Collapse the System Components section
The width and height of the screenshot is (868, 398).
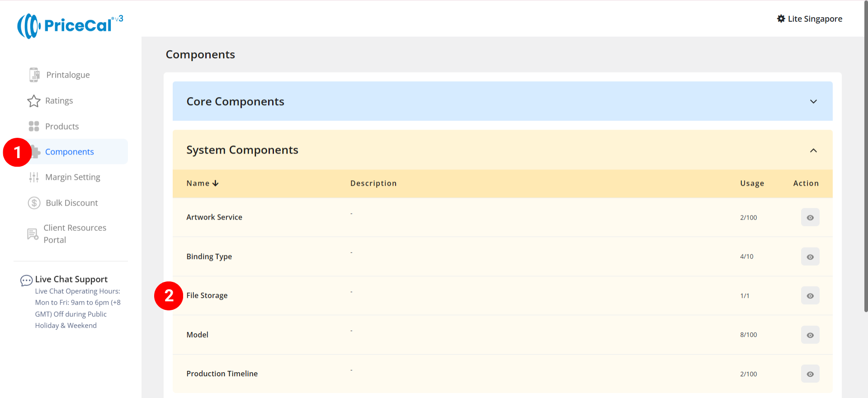coord(813,150)
